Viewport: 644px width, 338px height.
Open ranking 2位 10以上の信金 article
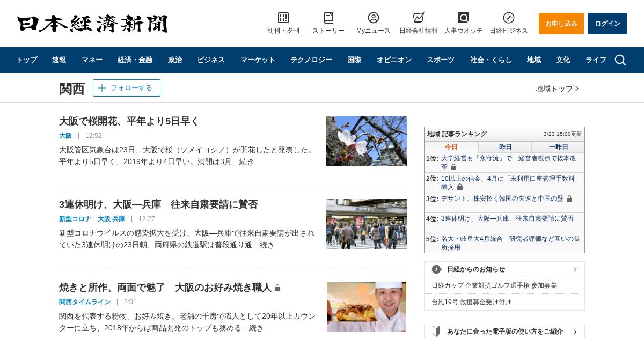[511, 182]
